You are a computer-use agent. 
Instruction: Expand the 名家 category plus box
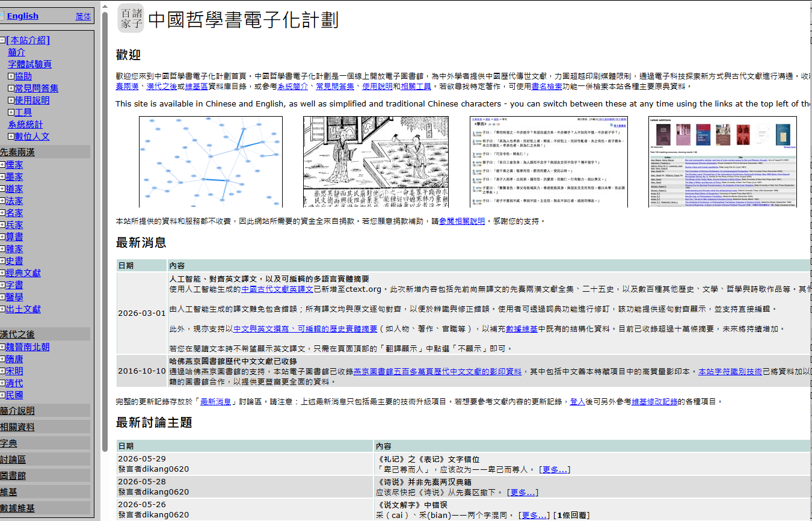[2, 213]
